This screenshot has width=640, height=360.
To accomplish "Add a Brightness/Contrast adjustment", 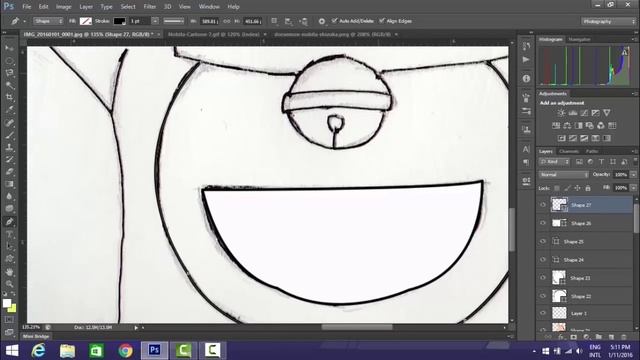I will pos(562,113).
